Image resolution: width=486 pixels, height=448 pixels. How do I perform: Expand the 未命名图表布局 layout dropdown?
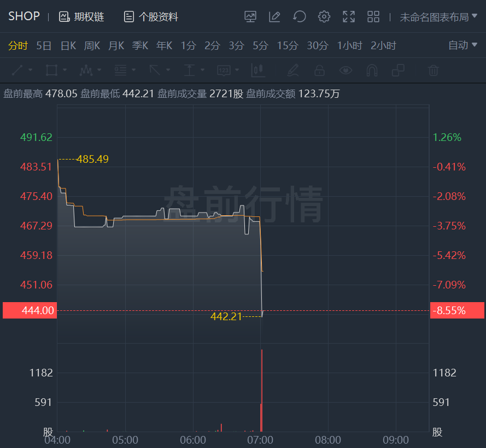click(434, 17)
